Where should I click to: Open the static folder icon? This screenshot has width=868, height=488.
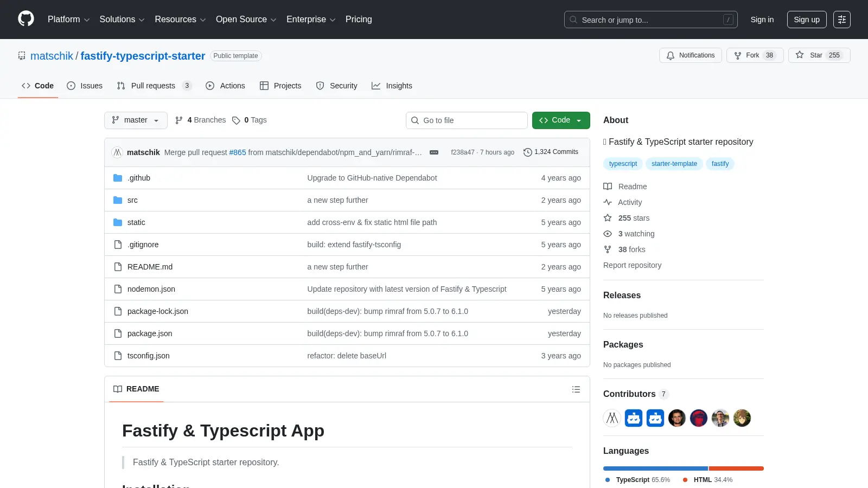coord(118,222)
